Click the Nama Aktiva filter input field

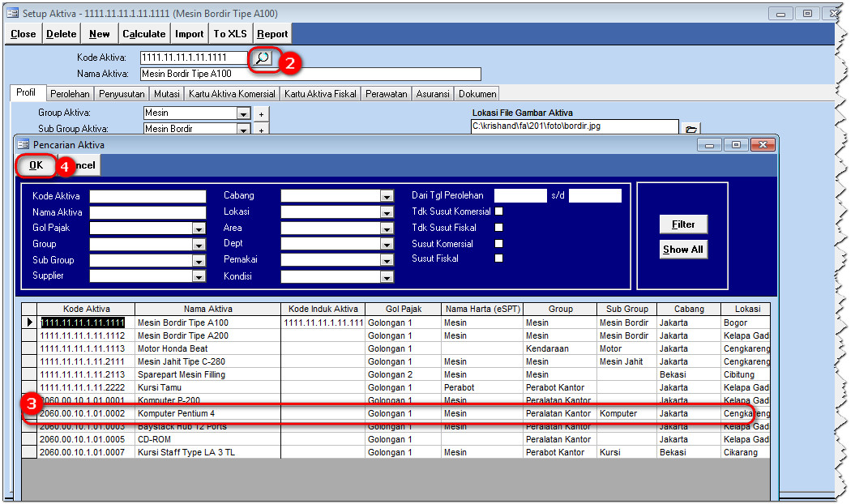(x=147, y=212)
